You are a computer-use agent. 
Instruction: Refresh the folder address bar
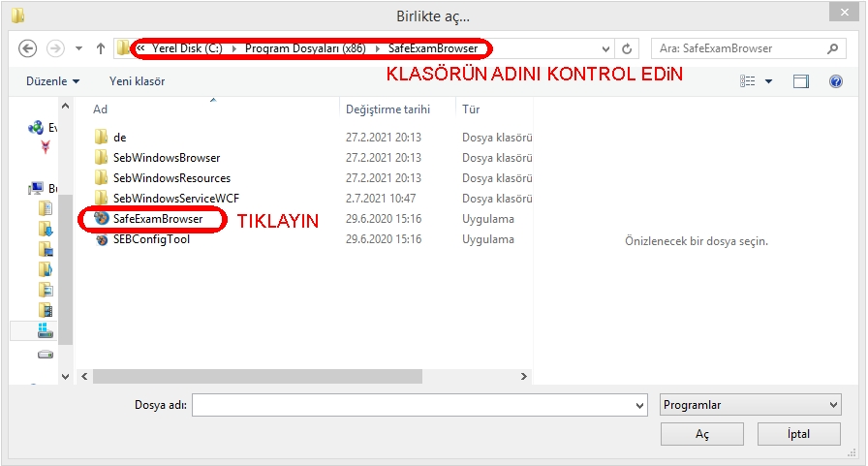[628, 48]
